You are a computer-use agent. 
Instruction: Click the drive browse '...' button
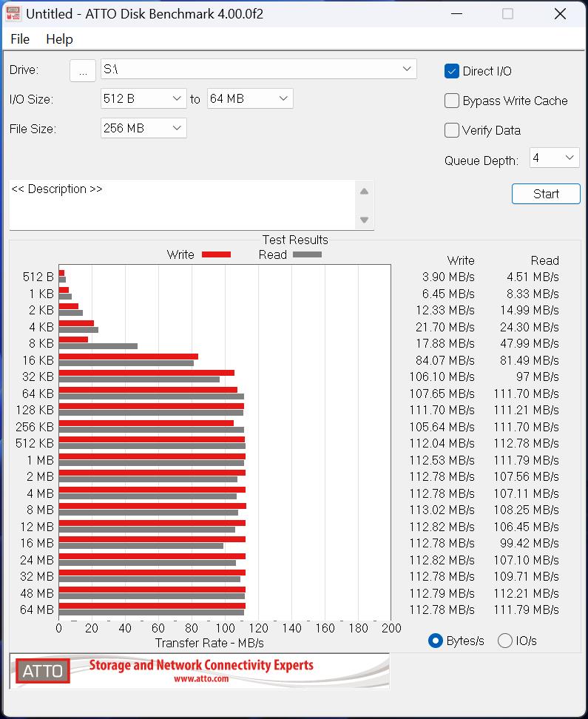(x=83, y=70)
